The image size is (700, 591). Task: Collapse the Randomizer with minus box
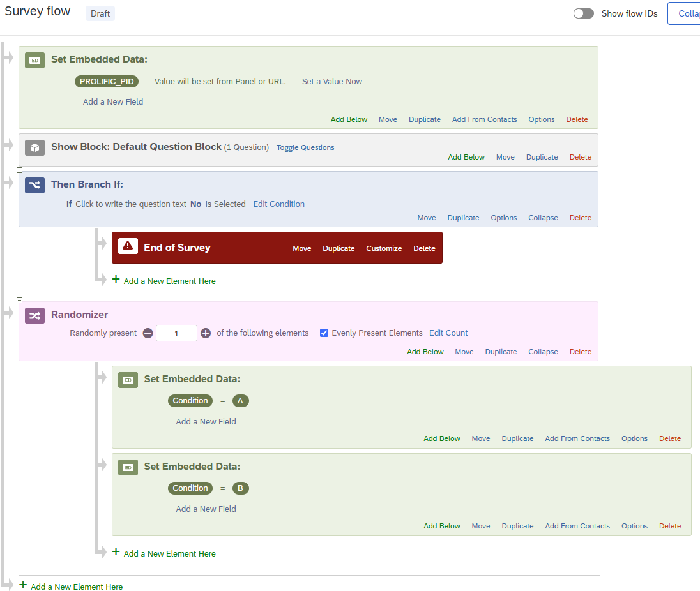pyautogui.click(x=19, y=300)
